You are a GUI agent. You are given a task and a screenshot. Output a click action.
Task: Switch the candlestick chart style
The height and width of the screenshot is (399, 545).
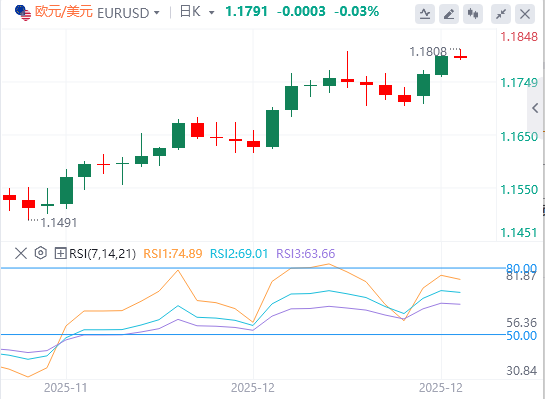[473, 14]
